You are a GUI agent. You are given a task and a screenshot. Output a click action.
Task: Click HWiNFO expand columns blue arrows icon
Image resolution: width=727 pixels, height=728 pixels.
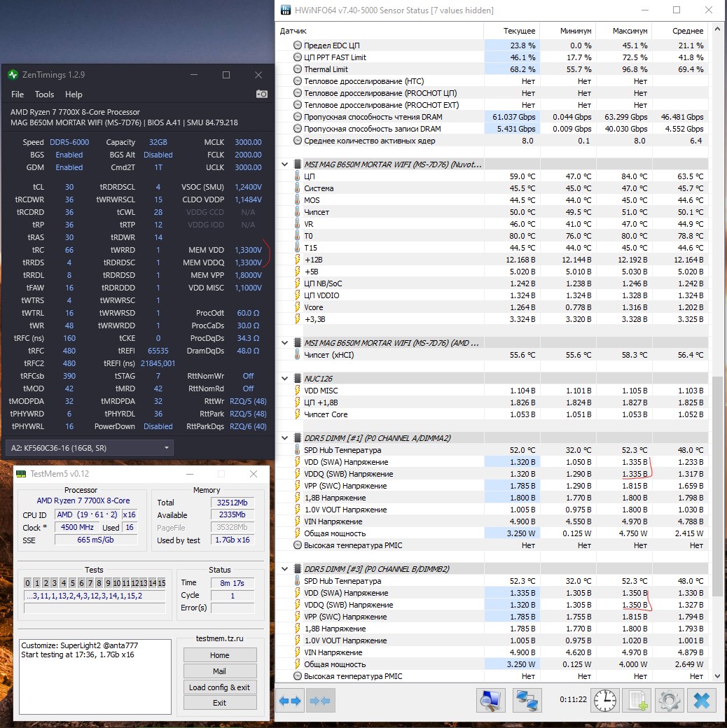[290, 700]
